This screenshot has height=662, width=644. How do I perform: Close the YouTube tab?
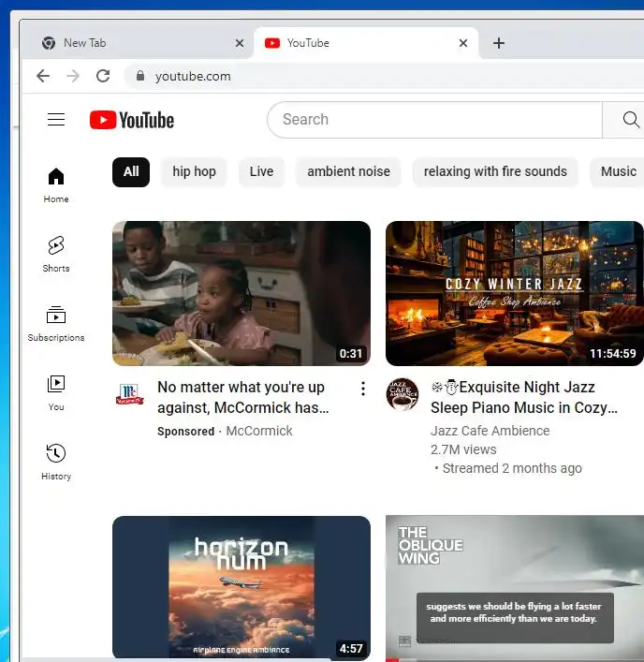[x=463, y=43]
